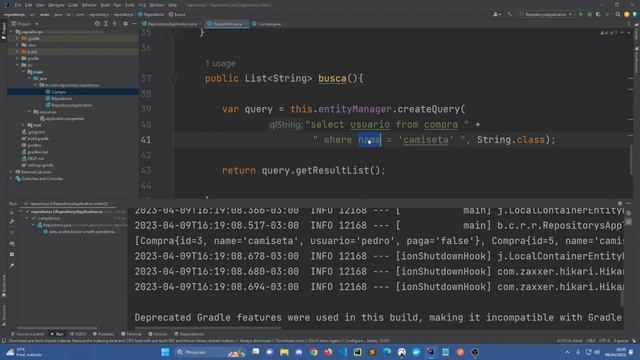640x360 pixels.
Task: Open the File menu
Action: point(18,5)
